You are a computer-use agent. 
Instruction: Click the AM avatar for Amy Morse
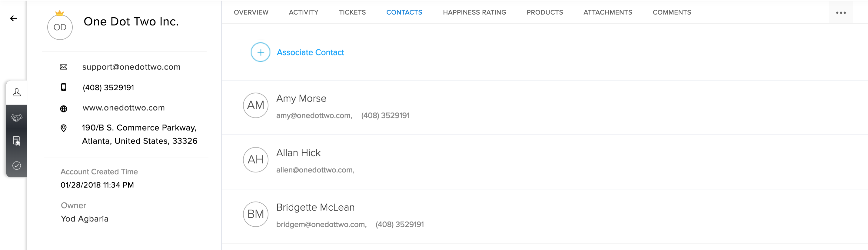[x=255, y=105]
